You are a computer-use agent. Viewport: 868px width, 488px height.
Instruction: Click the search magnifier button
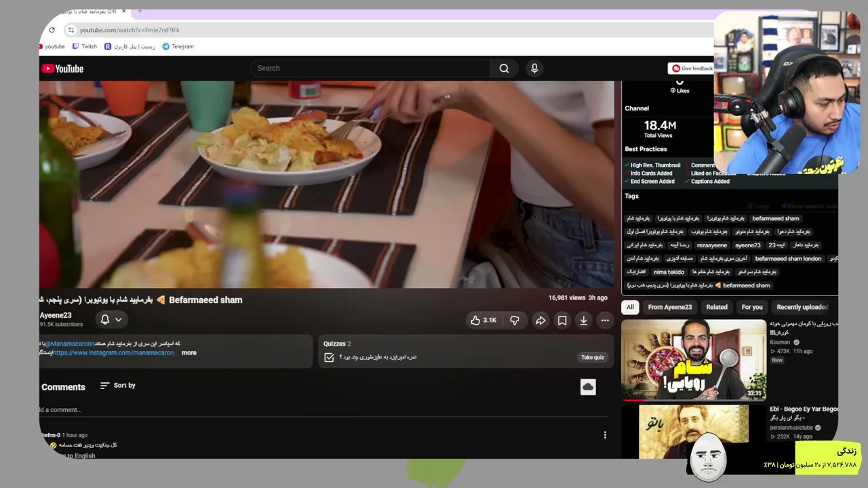504,68
